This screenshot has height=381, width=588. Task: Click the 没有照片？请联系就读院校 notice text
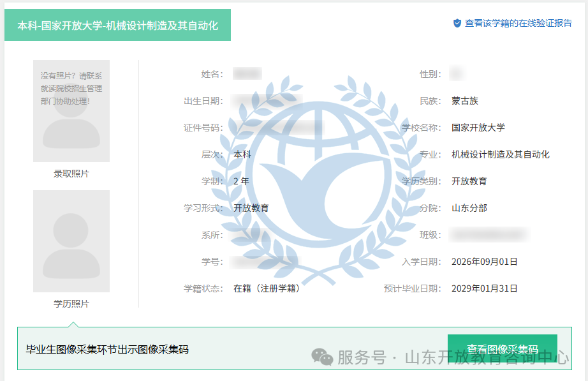tap(71, 89)
